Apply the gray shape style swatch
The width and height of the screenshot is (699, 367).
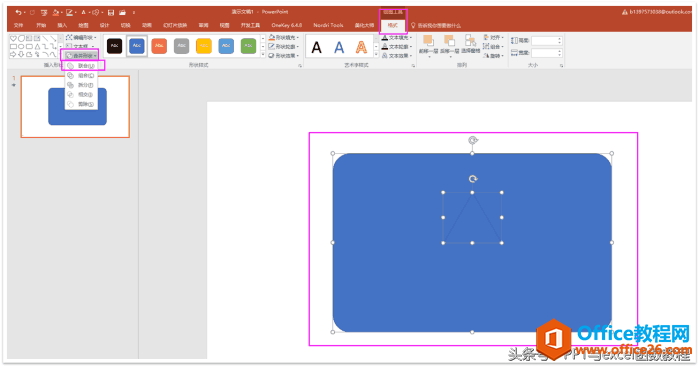[181, 46]
